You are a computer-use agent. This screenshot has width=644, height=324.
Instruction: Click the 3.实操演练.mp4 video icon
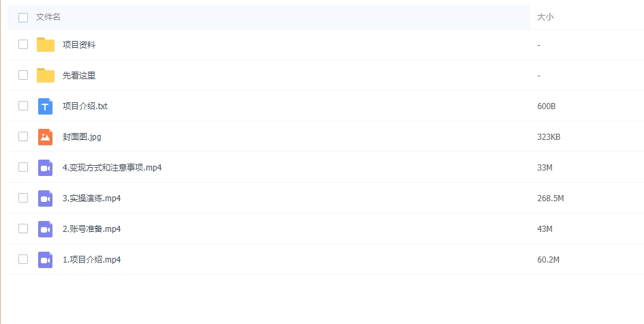[x=46, y=198]
